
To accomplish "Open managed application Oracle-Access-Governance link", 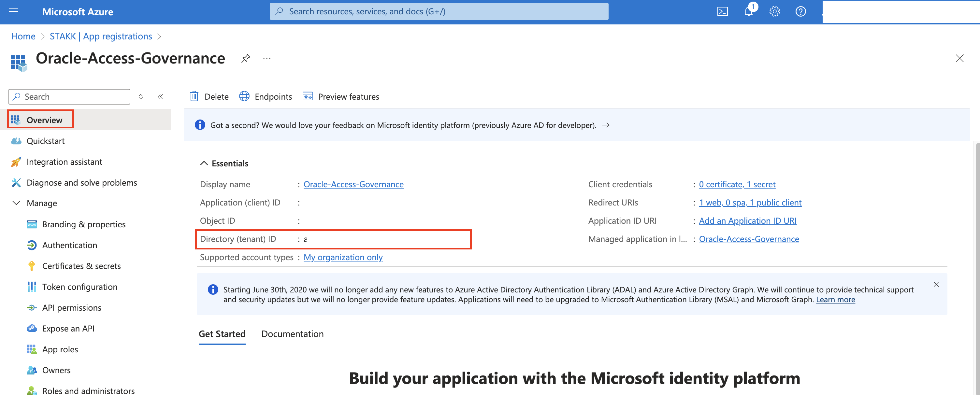I will click(749, 239).
